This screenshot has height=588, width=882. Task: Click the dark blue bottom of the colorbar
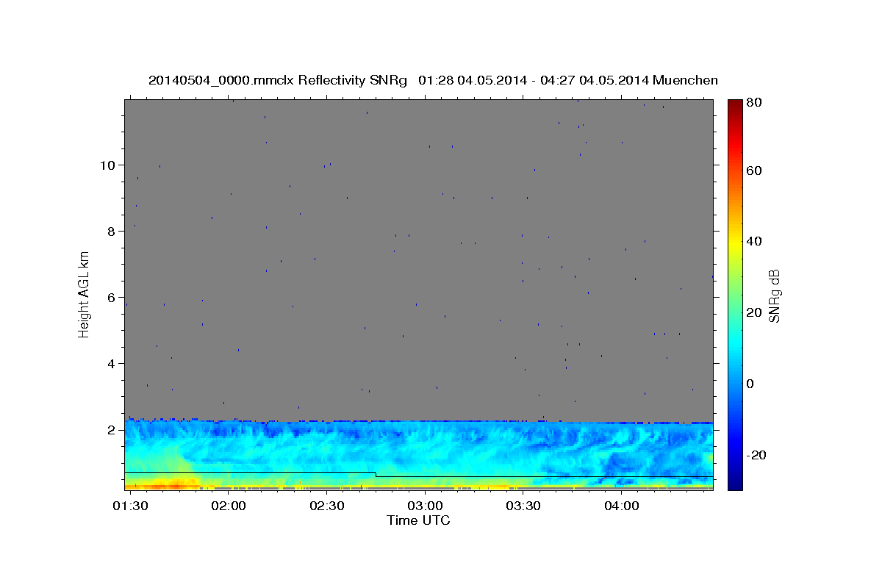[735, 483]
